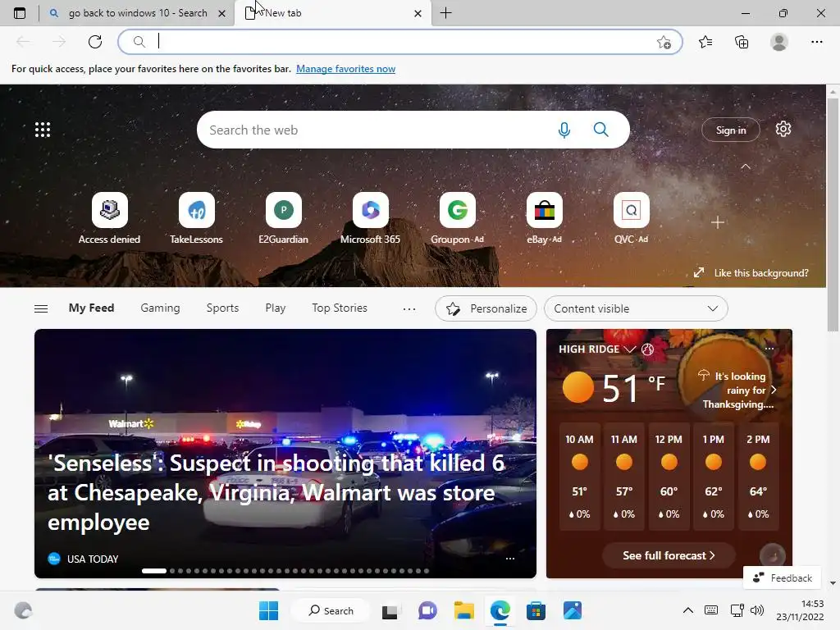Image resolution: width=840 pixels, height=630 pixels.
Task: Open the Walmart shooting news headline
Action: 276,492
